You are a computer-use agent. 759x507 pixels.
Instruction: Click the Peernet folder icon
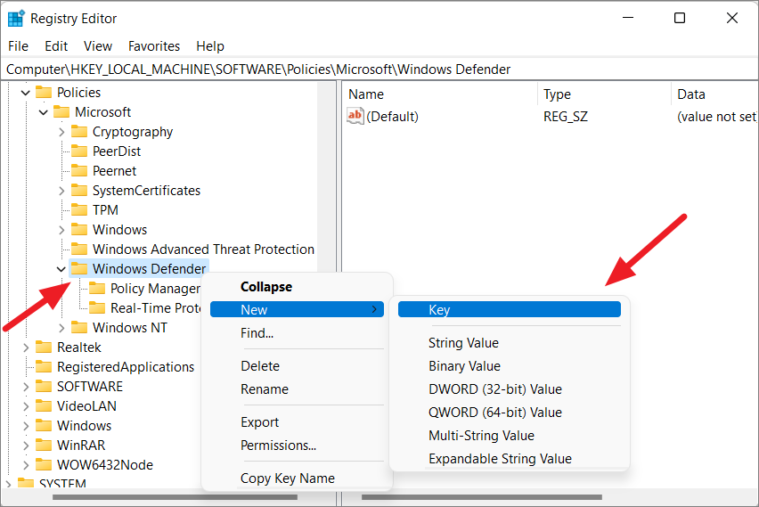79,170
